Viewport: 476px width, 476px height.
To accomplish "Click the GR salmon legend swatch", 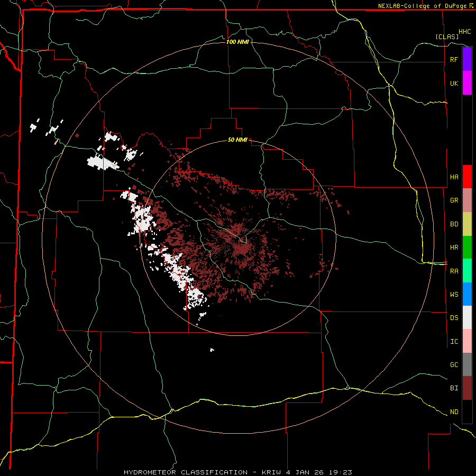I will click(x=467, y=200).
